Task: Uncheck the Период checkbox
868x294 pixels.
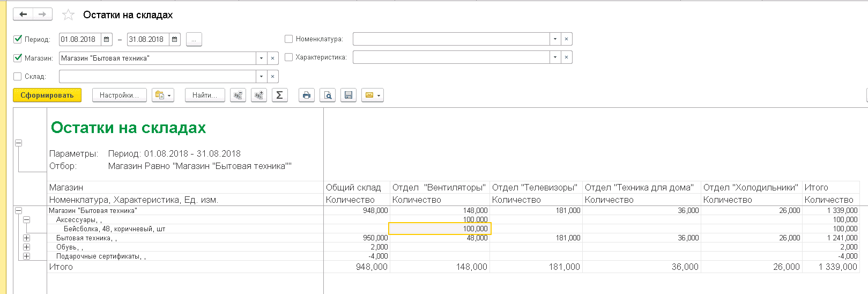Action: (18, 39)
